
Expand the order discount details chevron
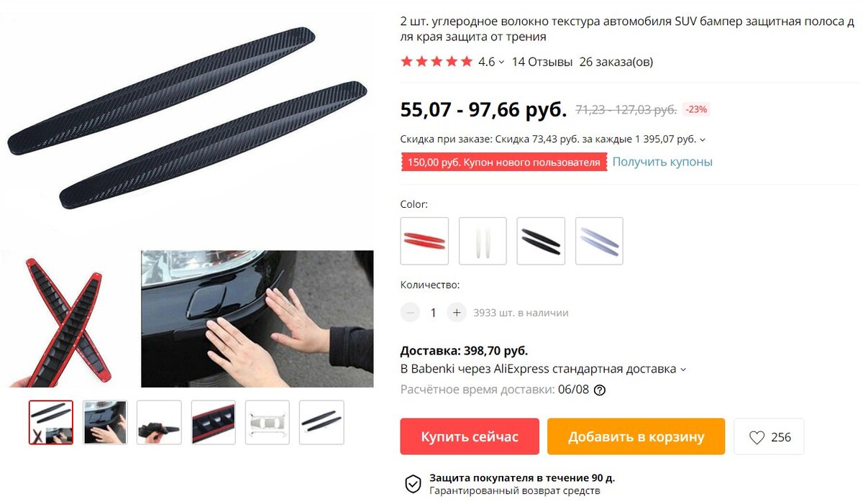(x=703, y=139)
